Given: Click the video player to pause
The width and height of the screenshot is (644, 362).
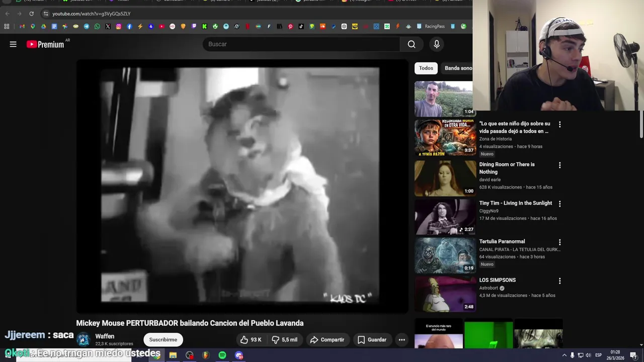Looking at the screenshot, I should click(x=242, y=186).
